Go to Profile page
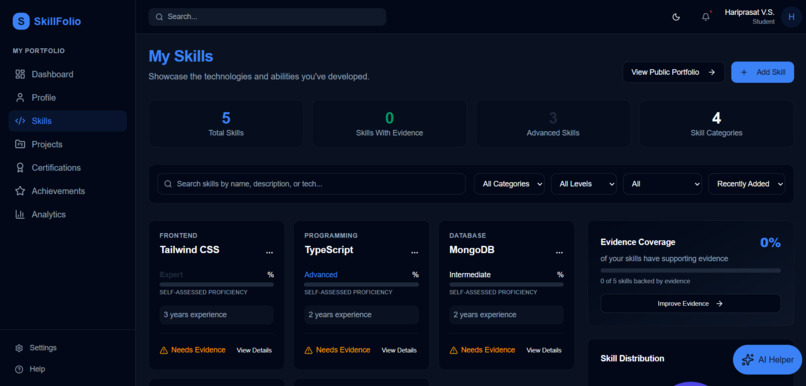806x386 pixels. [68, 98]
